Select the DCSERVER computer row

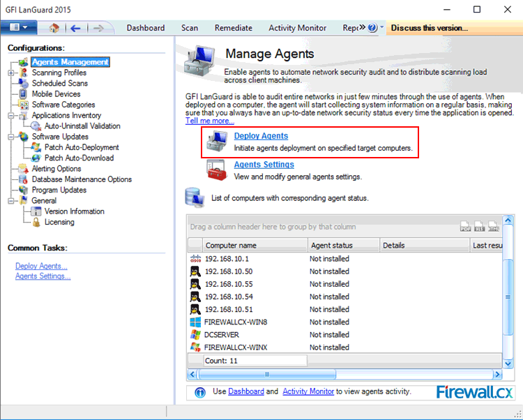(345, 335)
